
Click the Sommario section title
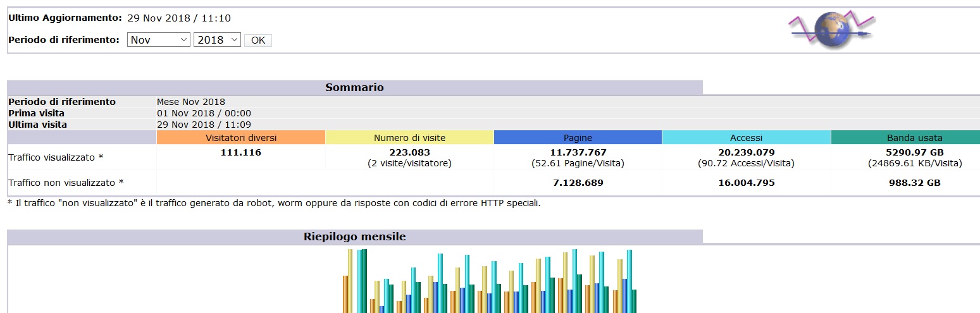[354, 87]
